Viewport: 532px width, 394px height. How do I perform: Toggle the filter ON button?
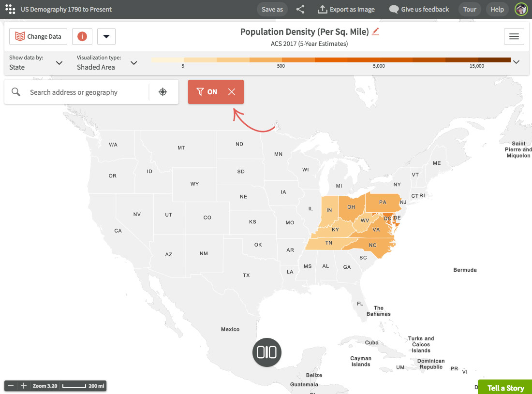tap(207, 92)
